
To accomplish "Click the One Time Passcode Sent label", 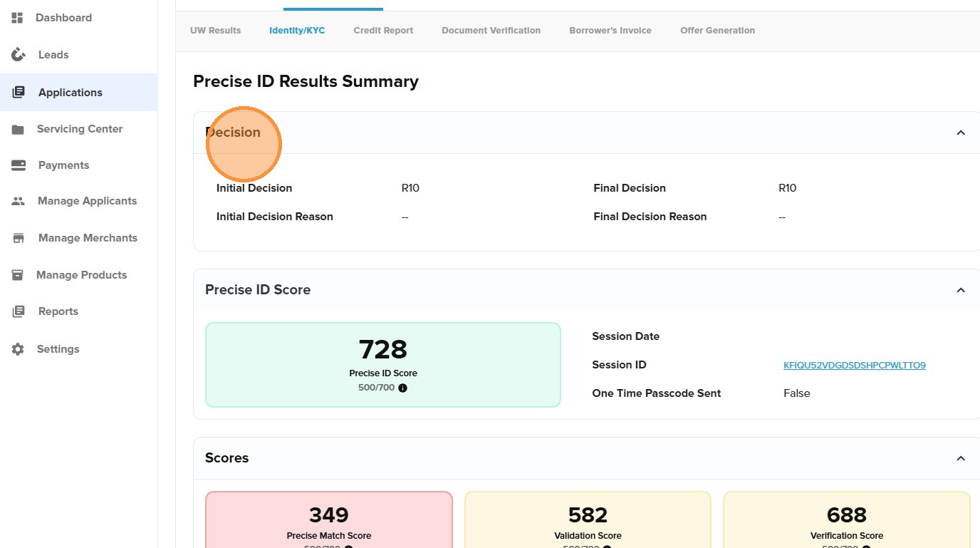I will coord(657,393).
